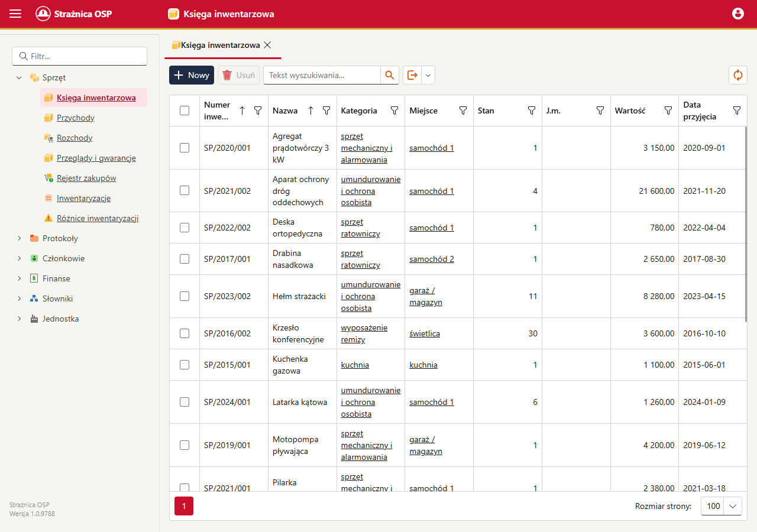Close the Księga inwentarzowa tab
This screenshot has width=757, height=532.
(267, 45)
